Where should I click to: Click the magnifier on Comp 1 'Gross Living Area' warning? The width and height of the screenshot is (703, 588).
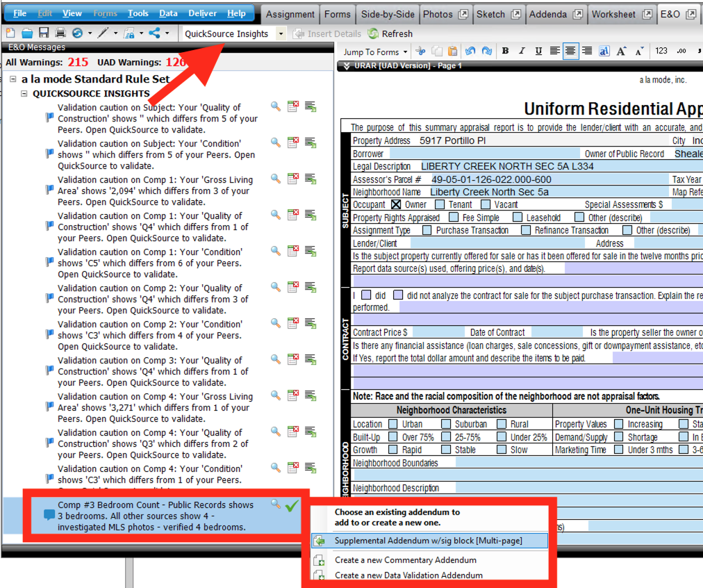pyautogui.click(x=276, y=179)
